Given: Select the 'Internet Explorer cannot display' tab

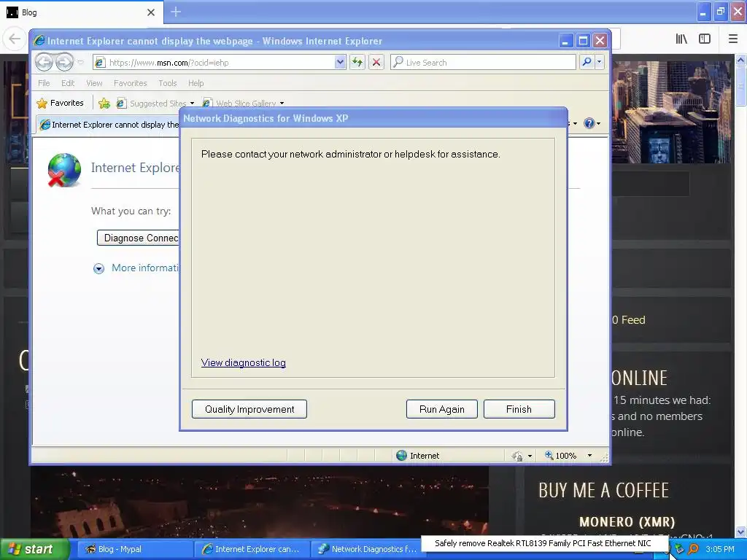Looking at the screenshot, I should tap(109, 125).
